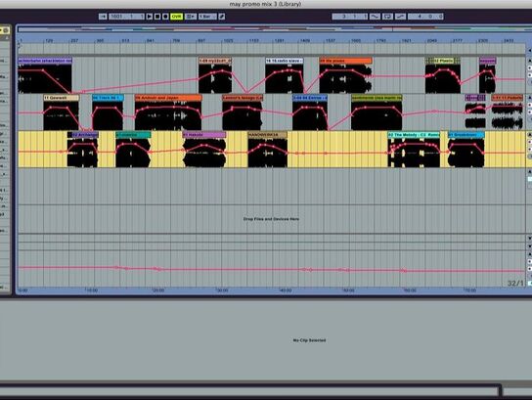Click the 'Drop Files and Devices Here' area
The image size is (532, 400).
[x=271, y=219]
